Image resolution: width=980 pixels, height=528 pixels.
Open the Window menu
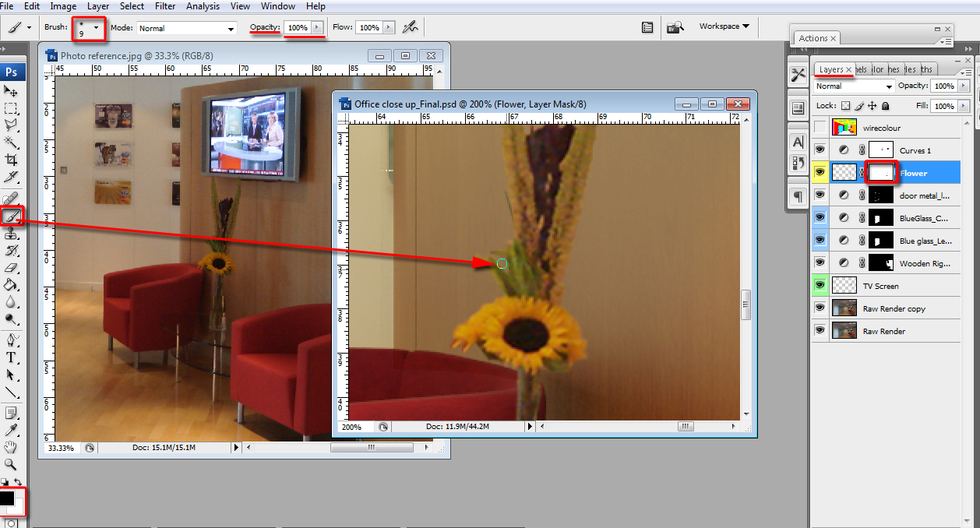pos(278,6)
